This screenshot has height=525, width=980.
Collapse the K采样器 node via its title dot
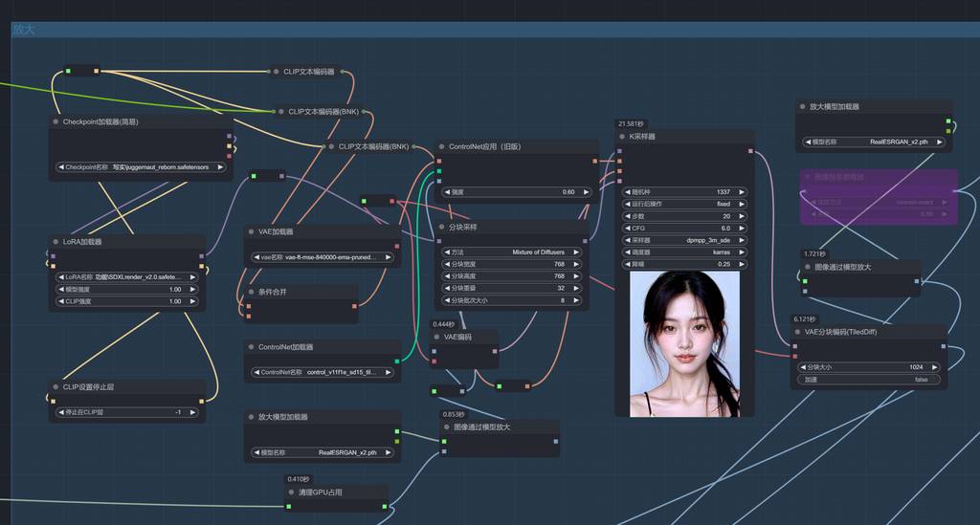(624, 137)
